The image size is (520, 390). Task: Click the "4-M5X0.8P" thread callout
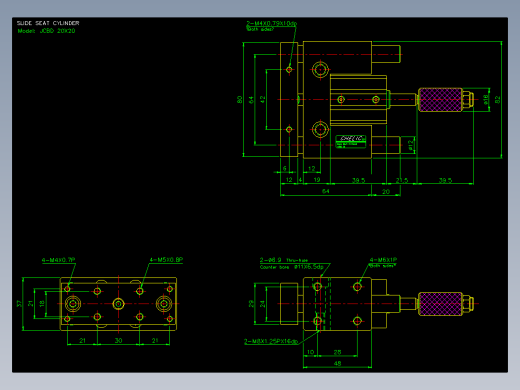(x=166, y=260)
